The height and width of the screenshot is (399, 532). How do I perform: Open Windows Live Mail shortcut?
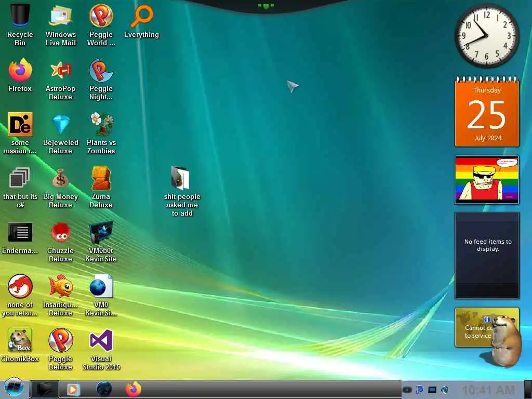pyautogui.click(x=60, y=24)
